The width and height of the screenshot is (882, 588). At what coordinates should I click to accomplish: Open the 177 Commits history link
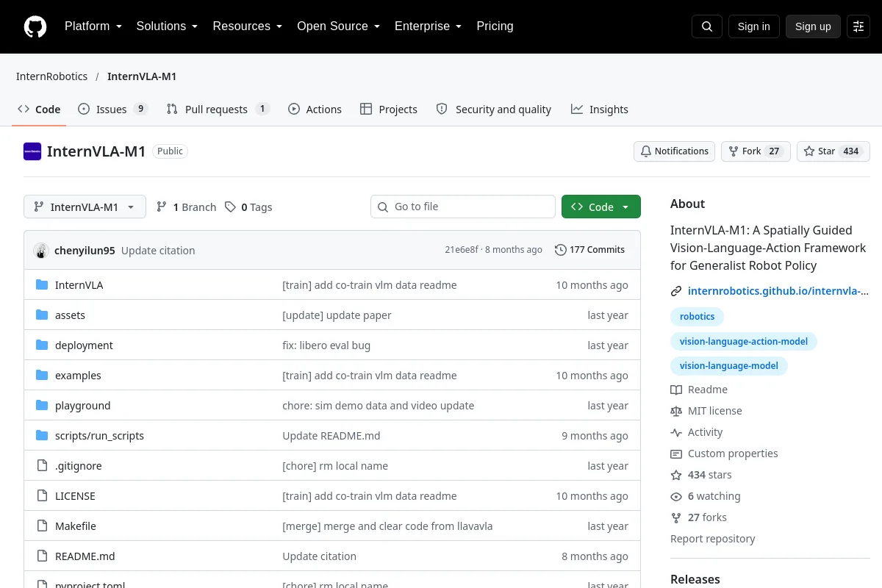pyautogui.click(x=590, y=250)
